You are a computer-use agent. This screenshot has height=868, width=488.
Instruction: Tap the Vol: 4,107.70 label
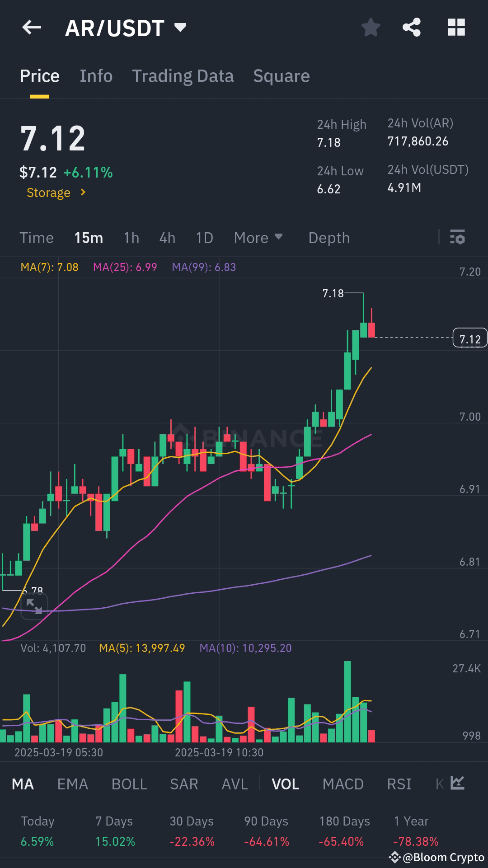pyautogui.click(x=53, y=648)
